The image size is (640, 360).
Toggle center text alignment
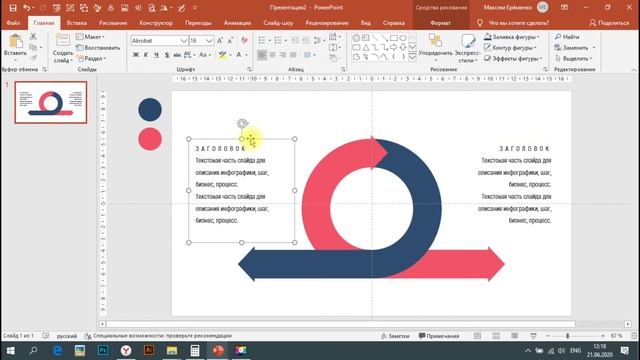coord(272,55)
